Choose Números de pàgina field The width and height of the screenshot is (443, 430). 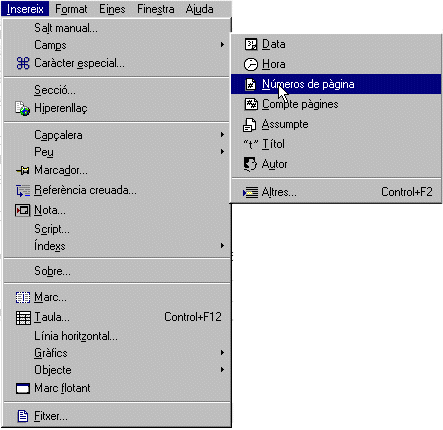tap(336, 84)
